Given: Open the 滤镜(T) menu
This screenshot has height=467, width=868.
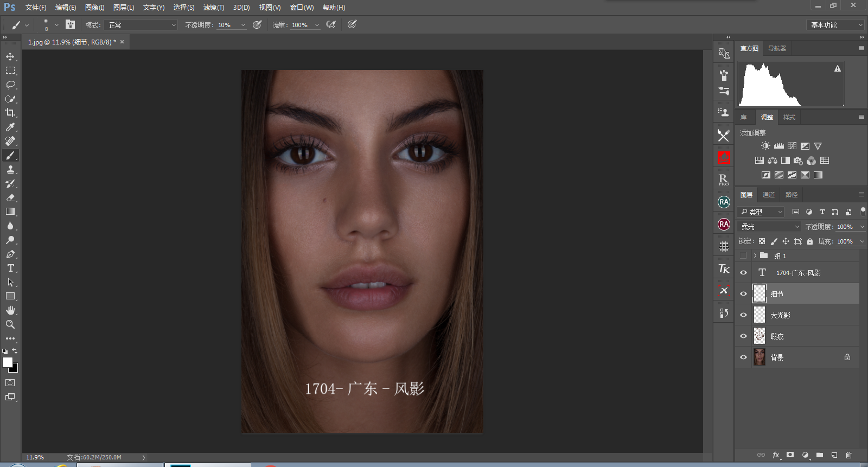Looking at the screenshot, I should coord(214,8).
